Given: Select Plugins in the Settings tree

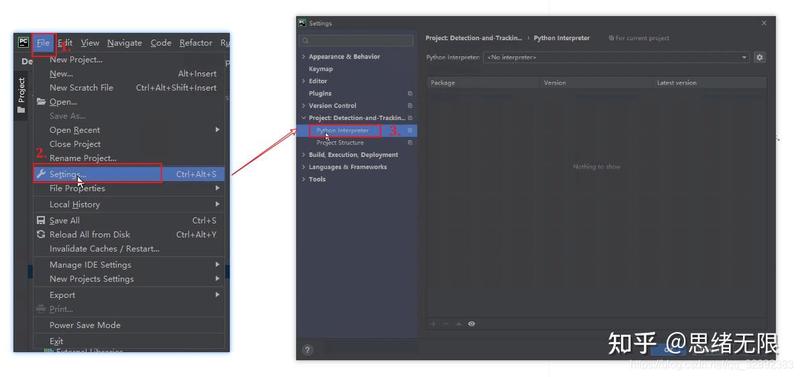Looking at the screenshot, I should point(320,93).
